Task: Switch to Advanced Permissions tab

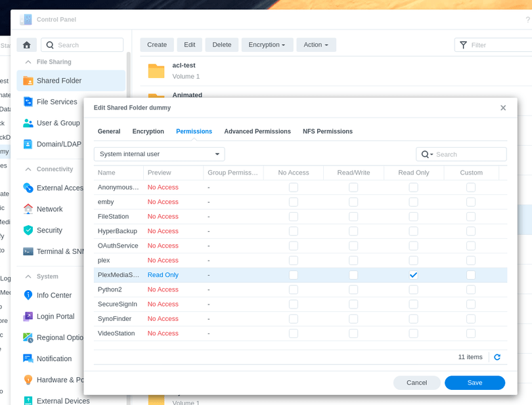Action: (x=257, y=131)
